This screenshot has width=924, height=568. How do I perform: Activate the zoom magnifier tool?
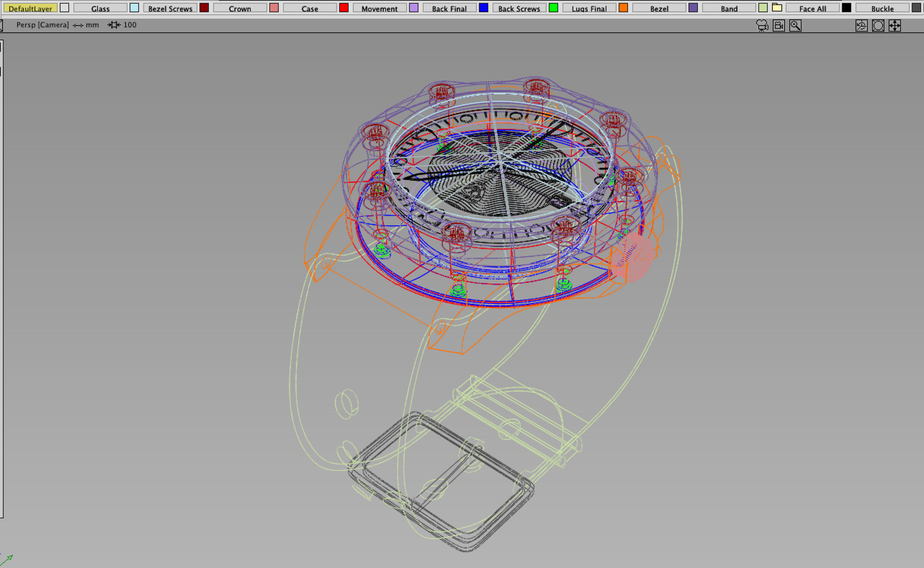click(x=795, y=25)
